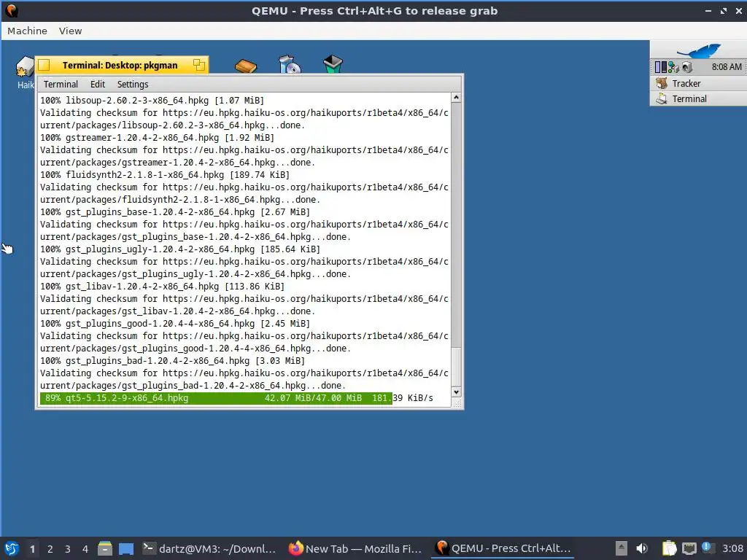Open the file manager icon on host taskbar
The image size is (747, 560).
click(x=105, y=548)
